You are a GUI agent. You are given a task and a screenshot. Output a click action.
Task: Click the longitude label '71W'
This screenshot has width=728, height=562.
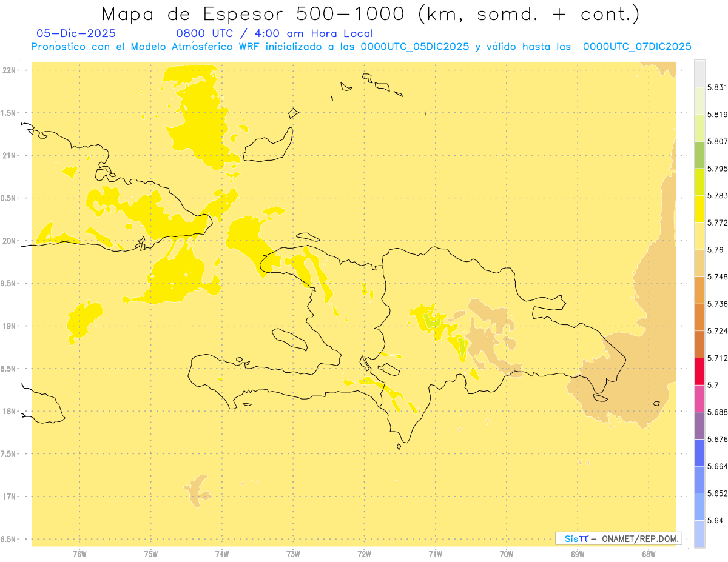point(435,554)
